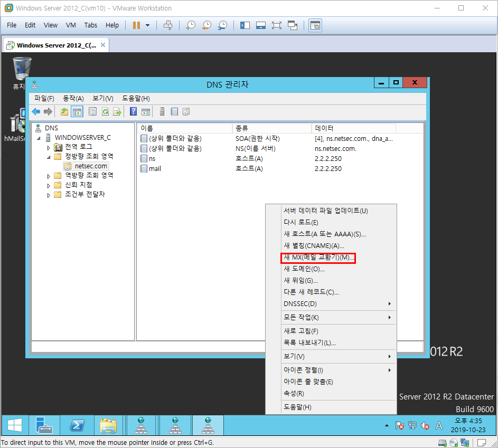Send Ctrl+Alt+Del with the VMware toolbar icon

point(168,25)
